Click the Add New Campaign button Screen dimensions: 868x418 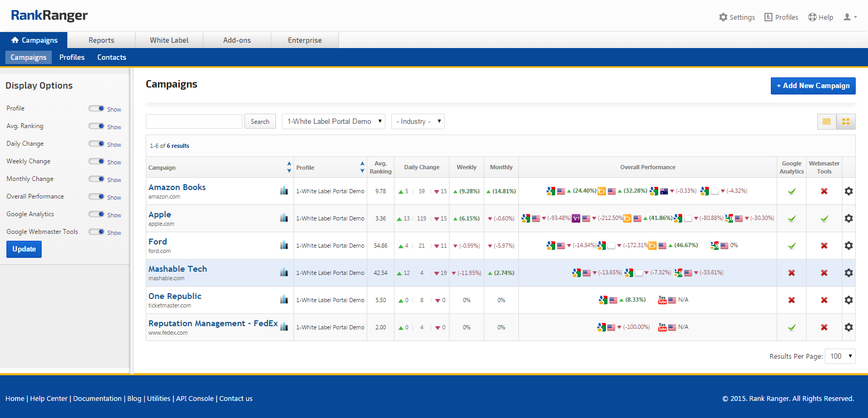pos(812,86)
